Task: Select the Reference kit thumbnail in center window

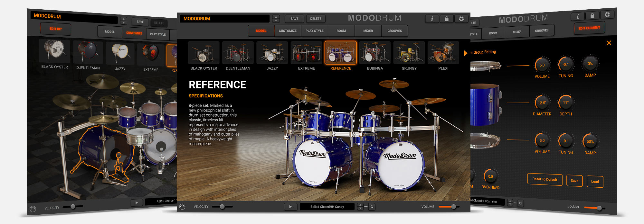Action: (x=341, y=53)
